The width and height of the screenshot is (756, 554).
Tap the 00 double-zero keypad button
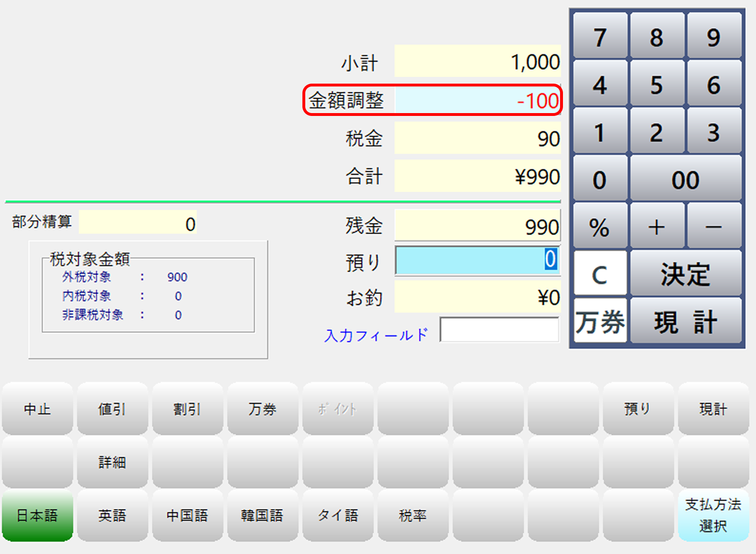click(x=685, y=180)
